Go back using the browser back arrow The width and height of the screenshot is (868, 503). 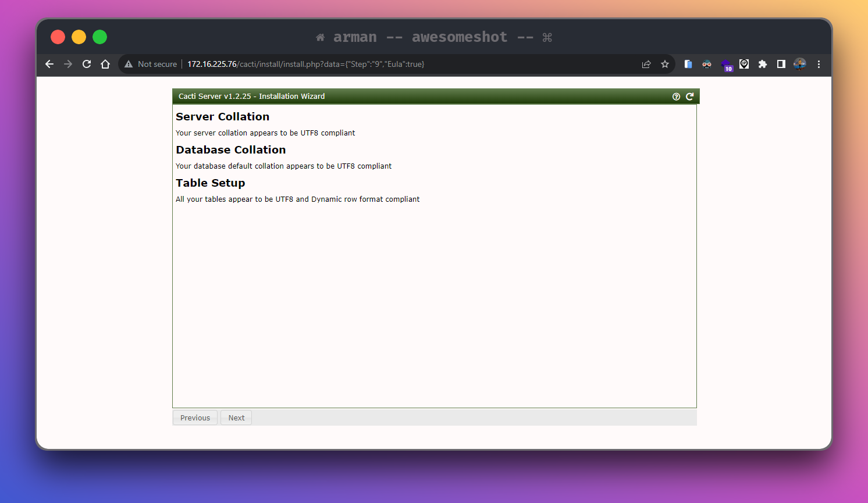coord(49,64)
